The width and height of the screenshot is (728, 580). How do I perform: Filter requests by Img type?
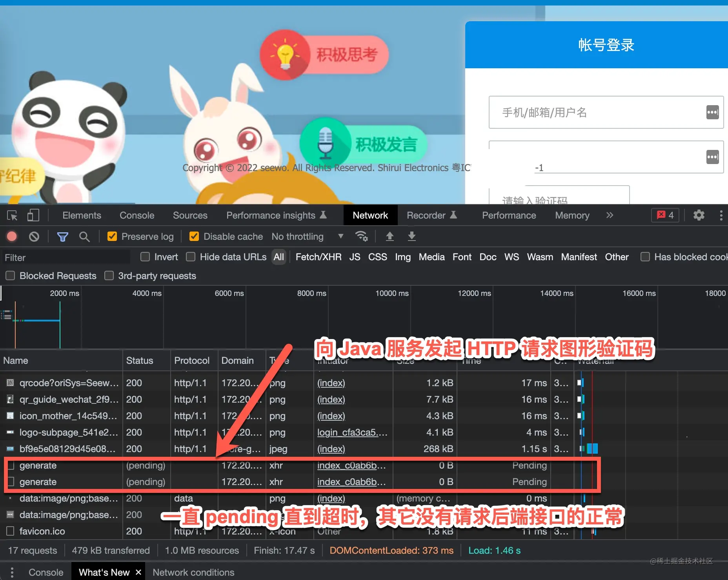[402, 257]
